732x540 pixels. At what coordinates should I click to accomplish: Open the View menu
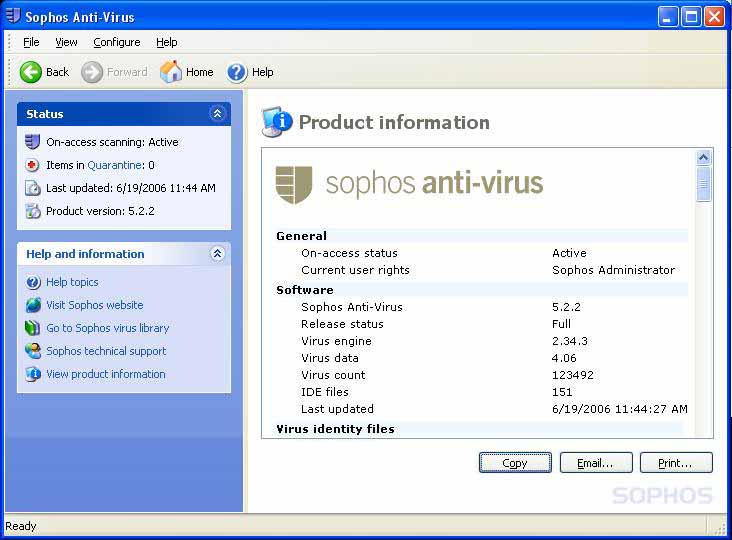pyautogui.click(x=66, y=42)
